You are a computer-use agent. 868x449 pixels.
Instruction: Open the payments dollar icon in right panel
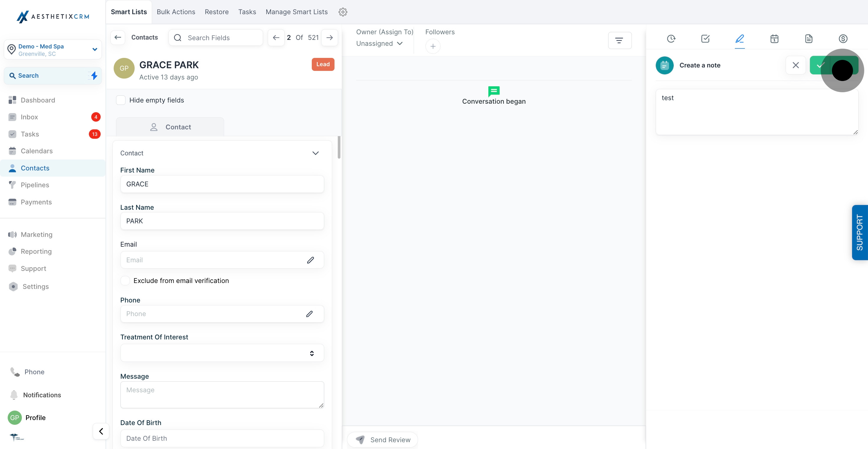843,39
